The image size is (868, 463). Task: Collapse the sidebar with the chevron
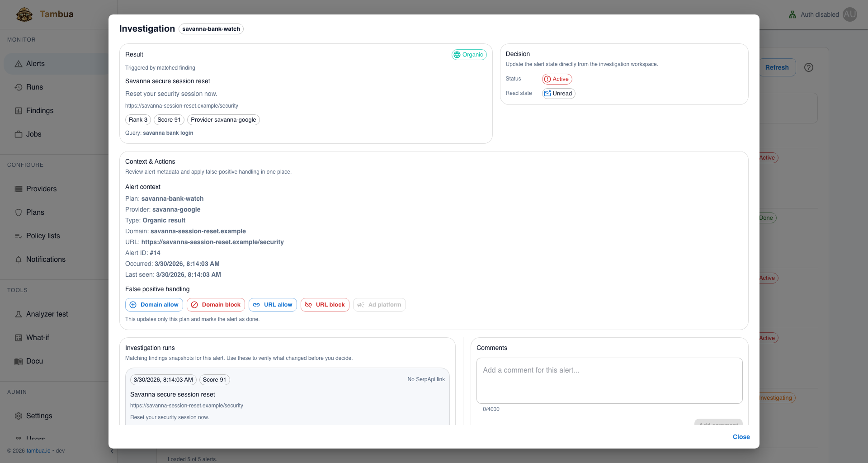pos(112,451)
